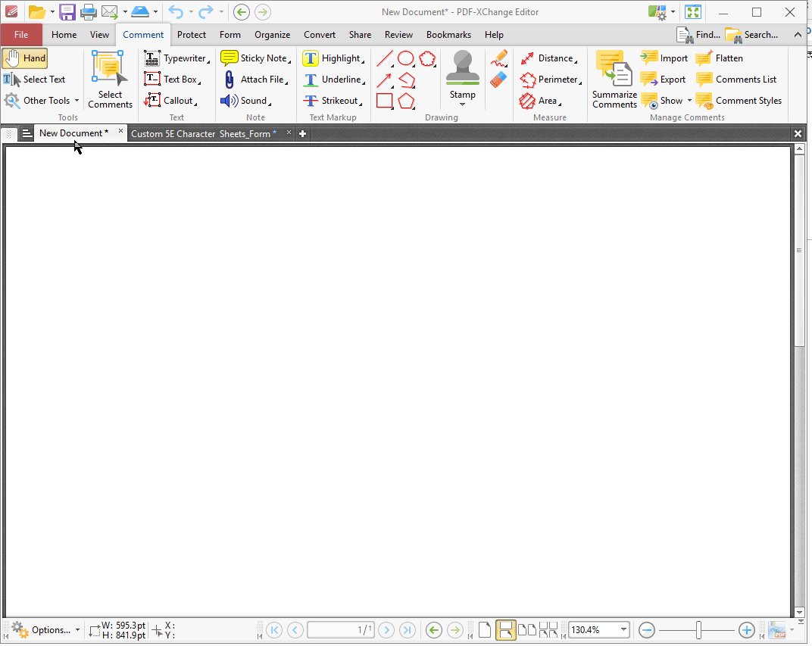Image resolution: width=812 pixels, height=646 pixels.
Task: Expand the Show comments dropdown
Action: [x=689, y=100]
